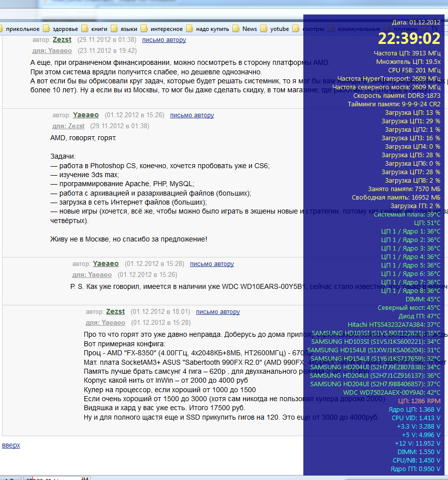Follow для: Yaeaeo link dated 01.12.2012 15:28

(105, 323)
